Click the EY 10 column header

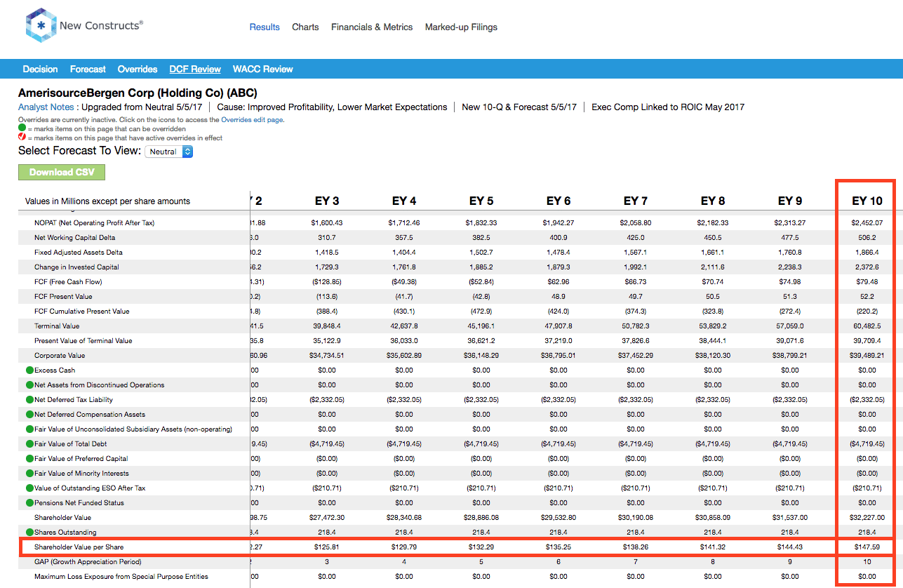click(867, 201)
